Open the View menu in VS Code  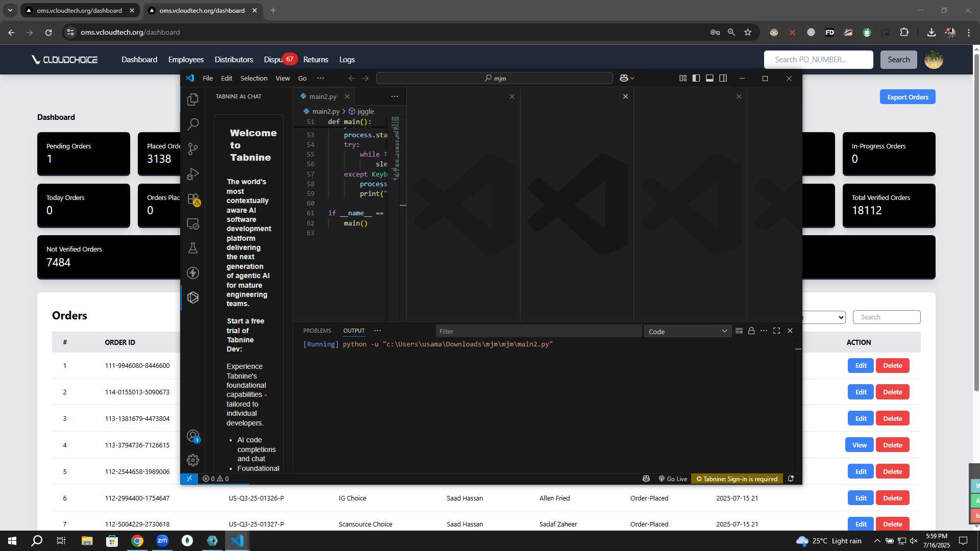click(x=283, y=78)
